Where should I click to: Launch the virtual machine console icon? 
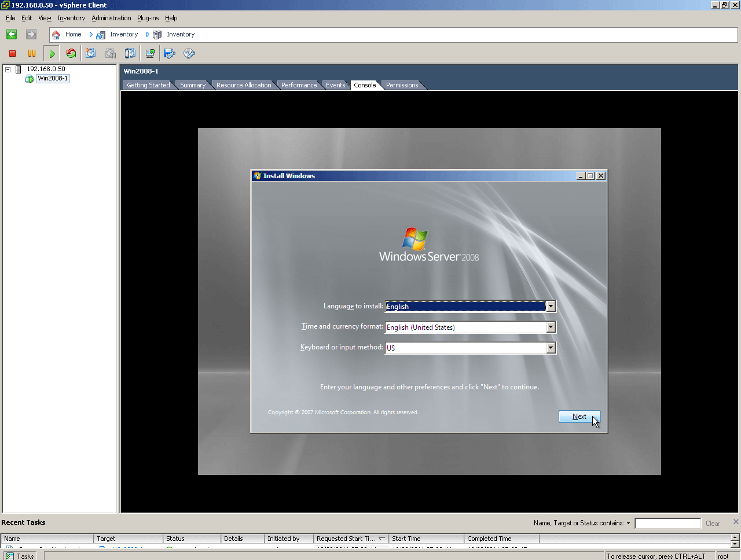click(x=150, y=54)
